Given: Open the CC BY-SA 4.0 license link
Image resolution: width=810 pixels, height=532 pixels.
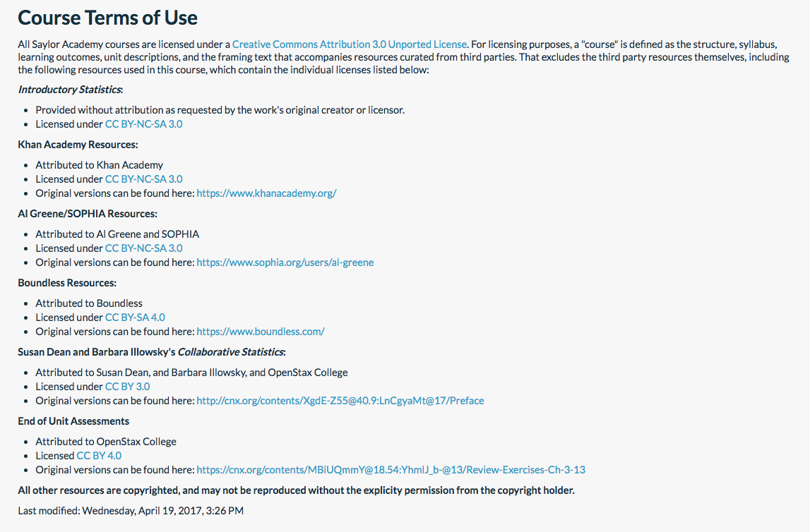Looking at the screenshot, I should click(x=135, y=318).
